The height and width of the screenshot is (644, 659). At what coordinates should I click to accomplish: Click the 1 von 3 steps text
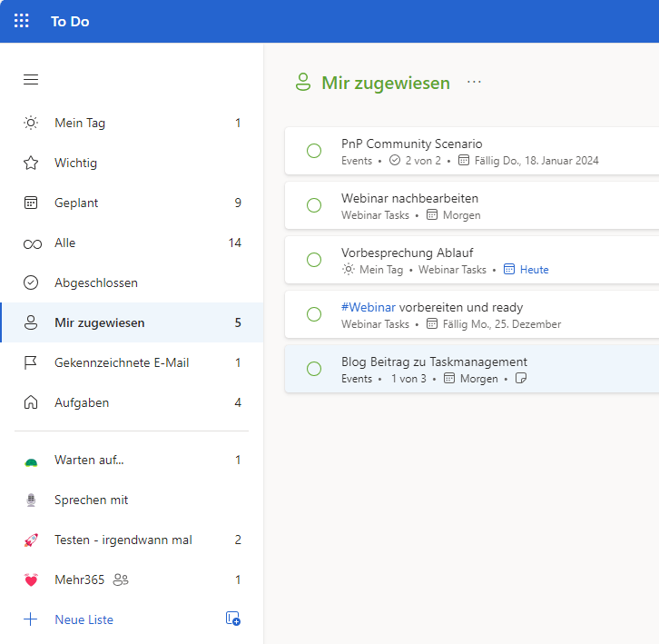coord(408,379)
